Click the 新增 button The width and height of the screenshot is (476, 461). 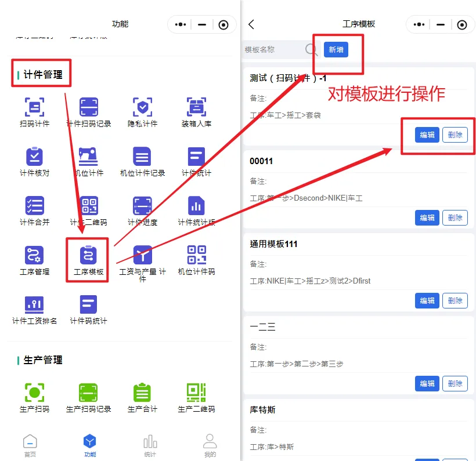tap(336, 50)
